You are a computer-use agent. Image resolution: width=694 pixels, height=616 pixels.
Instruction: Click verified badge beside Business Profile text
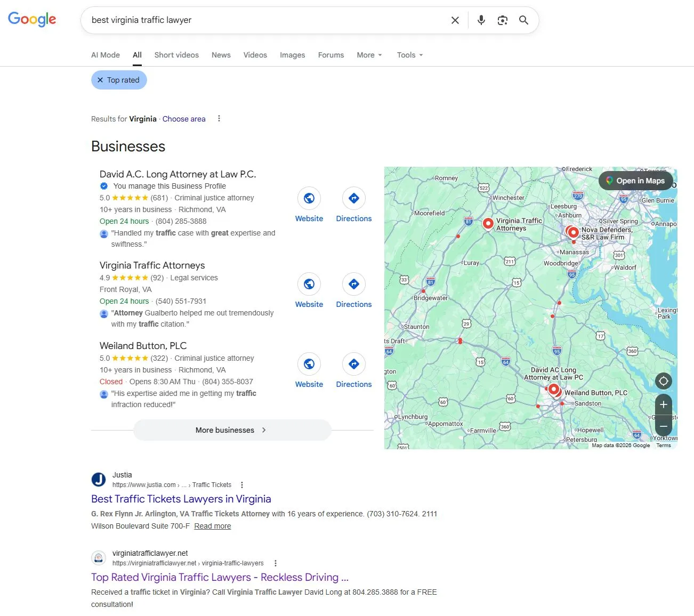point(104,186)
